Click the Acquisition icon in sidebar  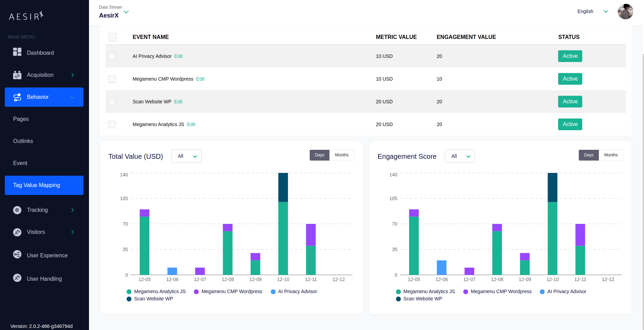[x=17, y=75]
